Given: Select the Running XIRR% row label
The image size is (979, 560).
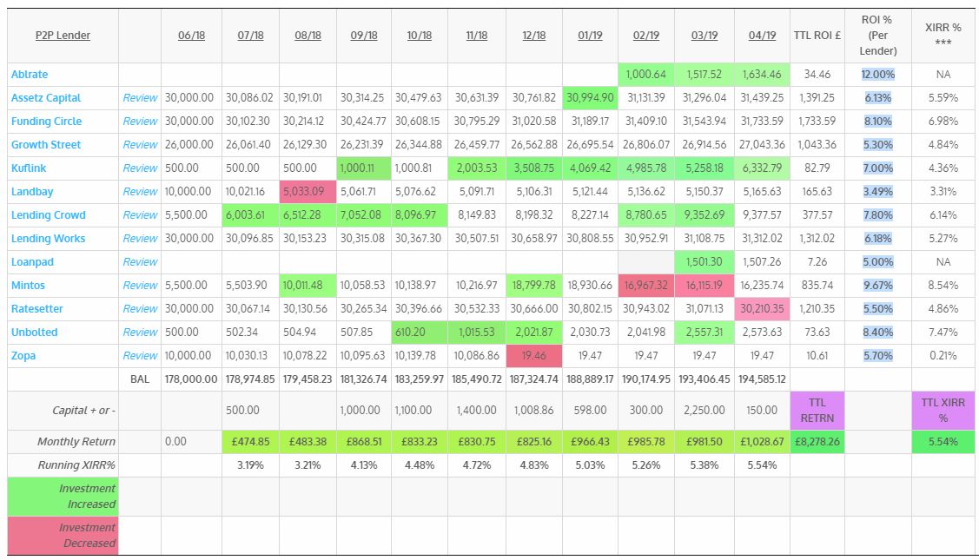Looking at the screenshot, I should pyautogui.click(x=76, y=465).
